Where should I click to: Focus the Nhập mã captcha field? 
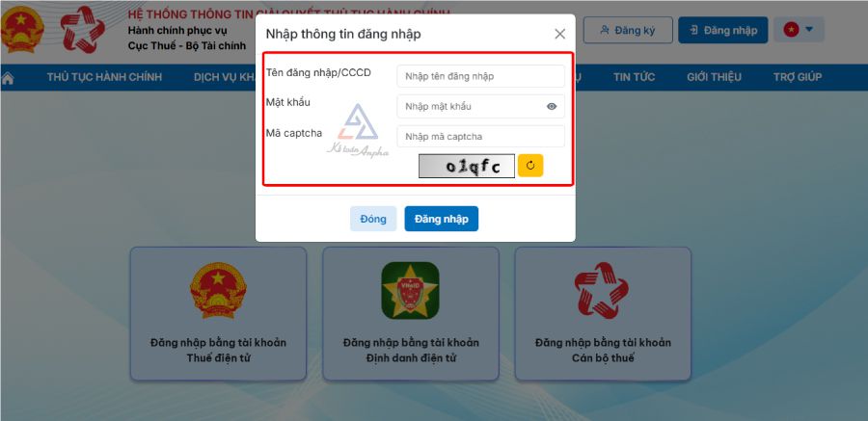click(x=480, y=136)
